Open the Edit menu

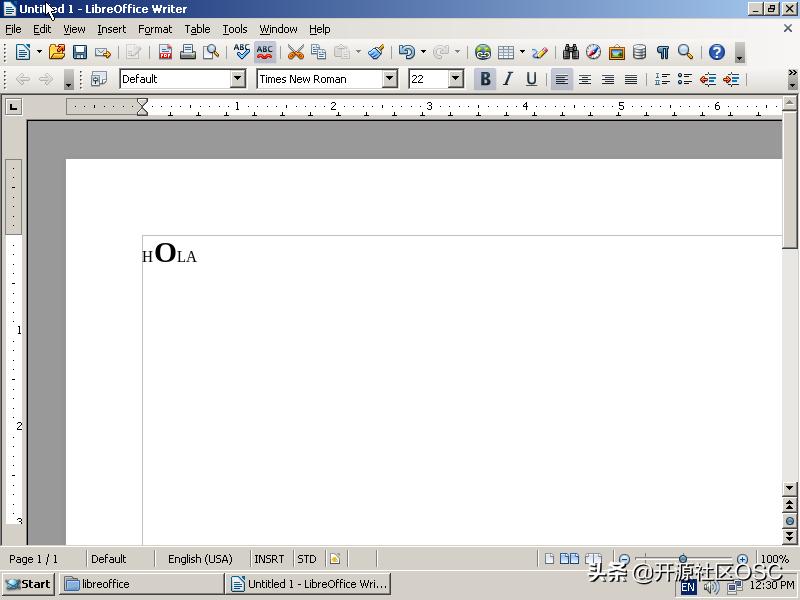[x=42, y=29]
